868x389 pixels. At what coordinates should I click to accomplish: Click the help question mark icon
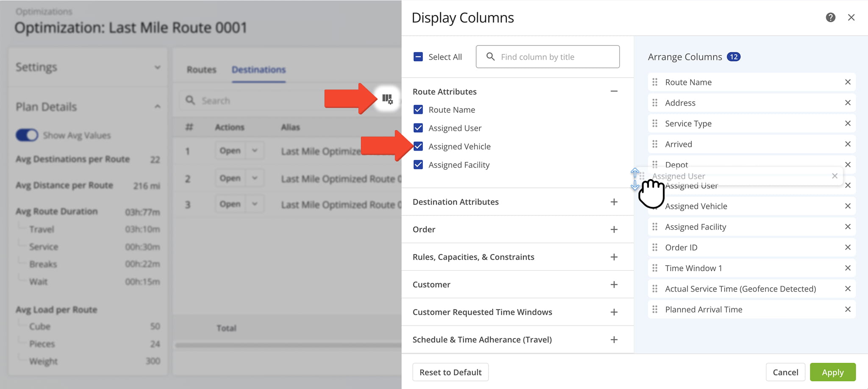click(x=830, y=17)
